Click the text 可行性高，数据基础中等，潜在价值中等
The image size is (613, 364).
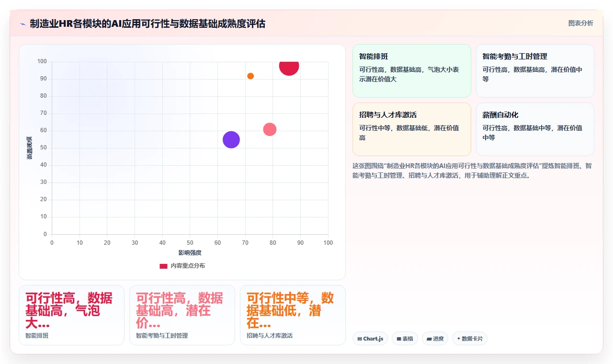(532, 133)
